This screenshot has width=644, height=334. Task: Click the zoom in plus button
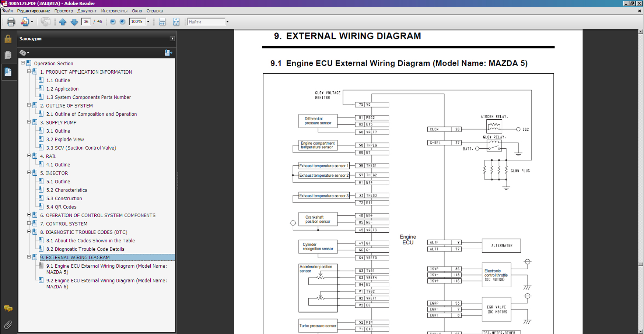(x=122, y=22)
